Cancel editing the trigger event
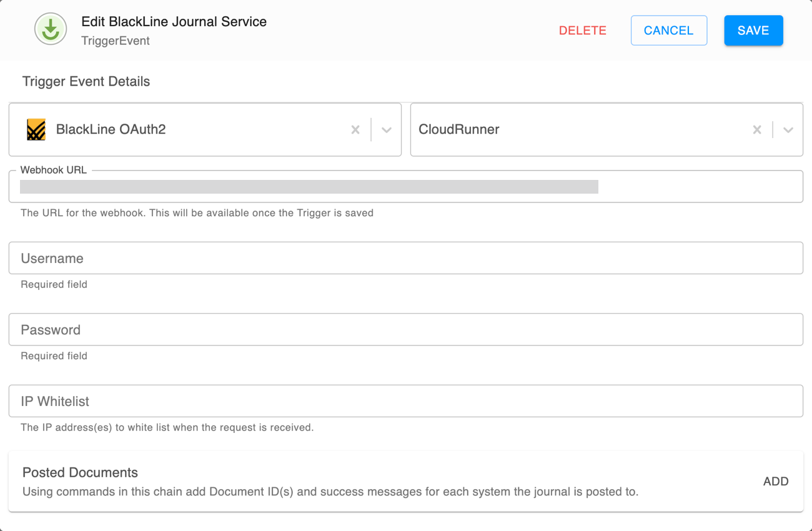The width and height of the screenshot is (812, 531). click(669, 31)
